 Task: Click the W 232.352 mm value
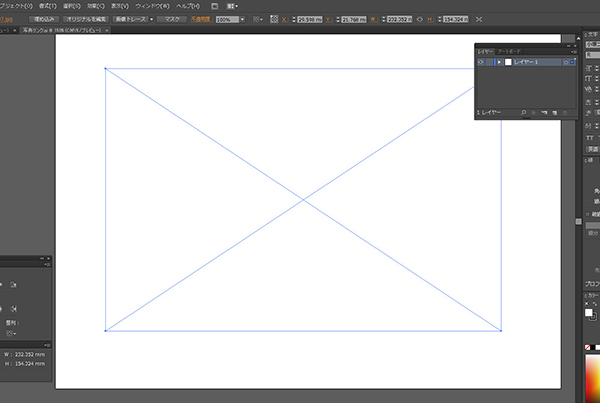[30, 354]
